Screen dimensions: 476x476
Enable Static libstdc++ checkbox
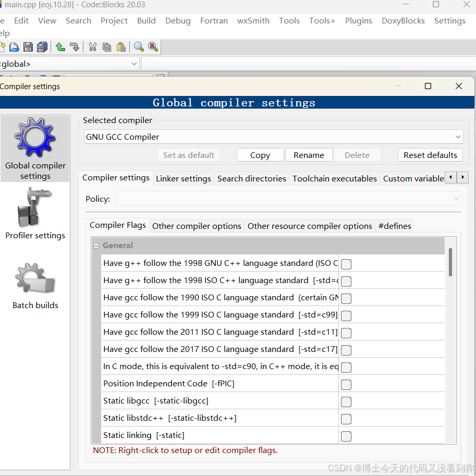click(346, 419)
